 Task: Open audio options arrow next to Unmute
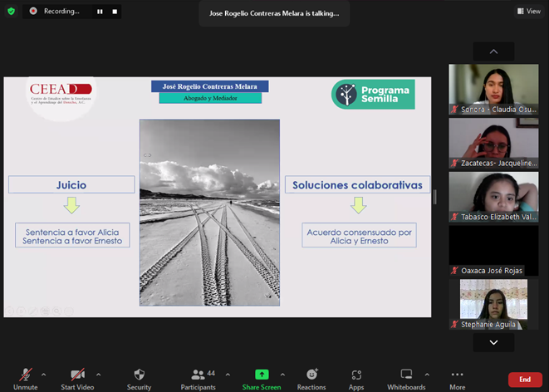tap(44, 375)
